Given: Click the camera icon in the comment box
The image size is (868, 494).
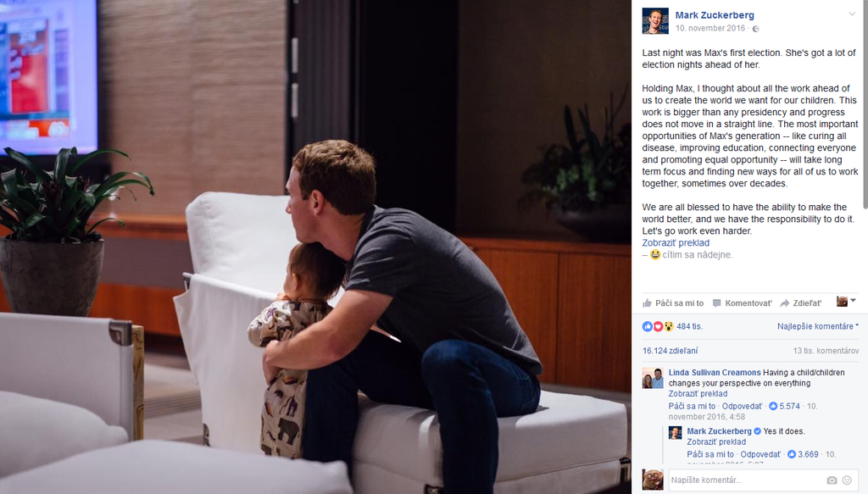Looking at the screenshot, I should [832, 480].
